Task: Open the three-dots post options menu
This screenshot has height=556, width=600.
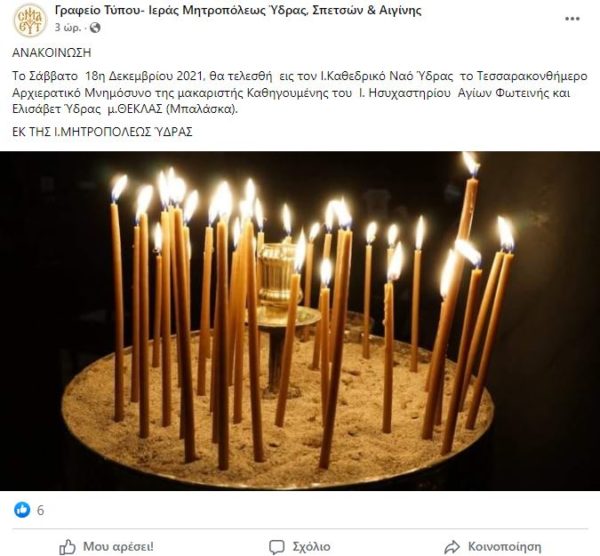Action: pos(572,19)
